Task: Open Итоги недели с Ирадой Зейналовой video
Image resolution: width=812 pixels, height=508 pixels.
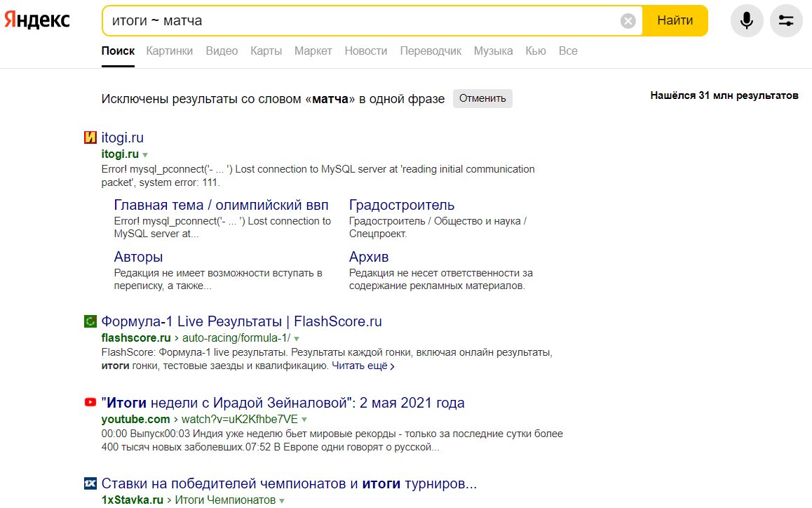Action: [x=283, y=403]
